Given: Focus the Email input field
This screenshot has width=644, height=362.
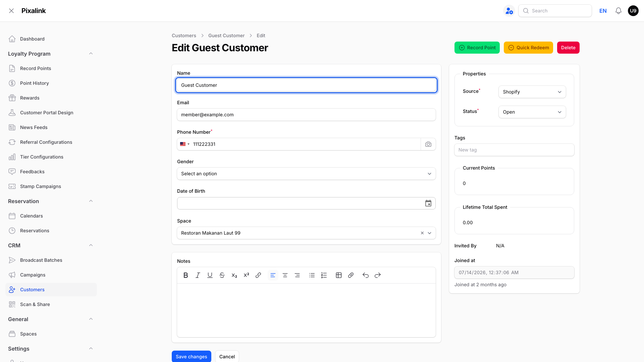Looking at the screenshot, I should coord(306,115).
